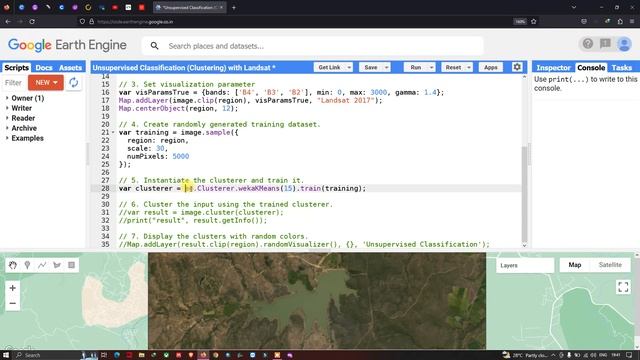The image size is (640, 360).
Task: Go back in browser history
Action: pos(8,21)
